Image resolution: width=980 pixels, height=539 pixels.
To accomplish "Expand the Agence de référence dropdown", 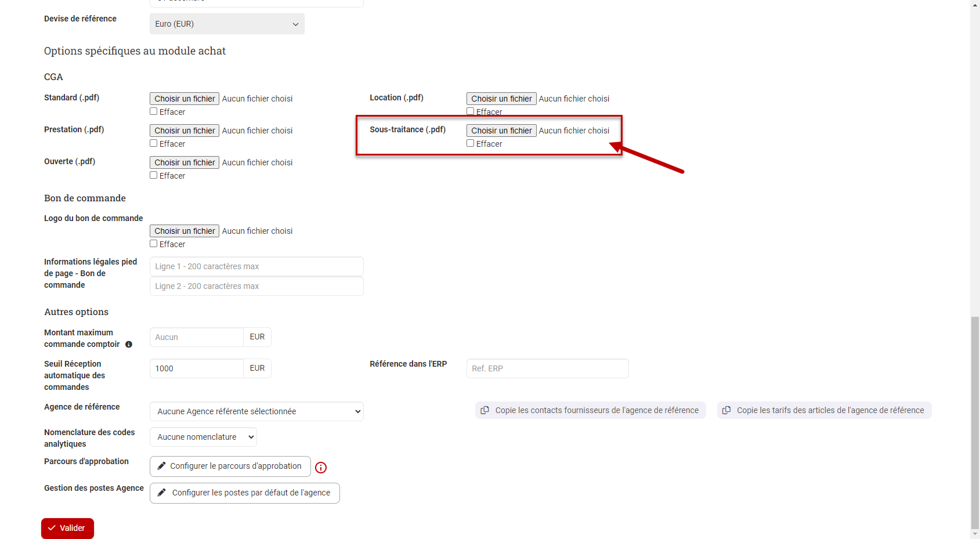I will point(256,411).
